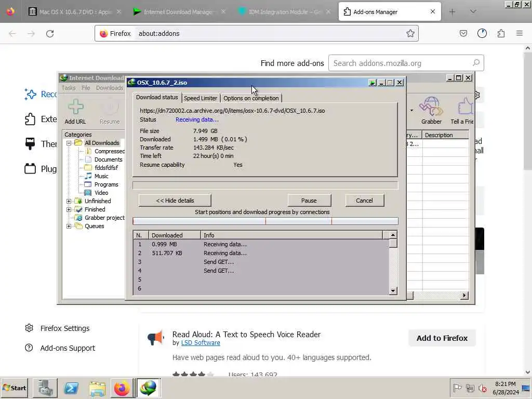Expand the Finished category node
The image size is (532, 399).
pos(69,210)
